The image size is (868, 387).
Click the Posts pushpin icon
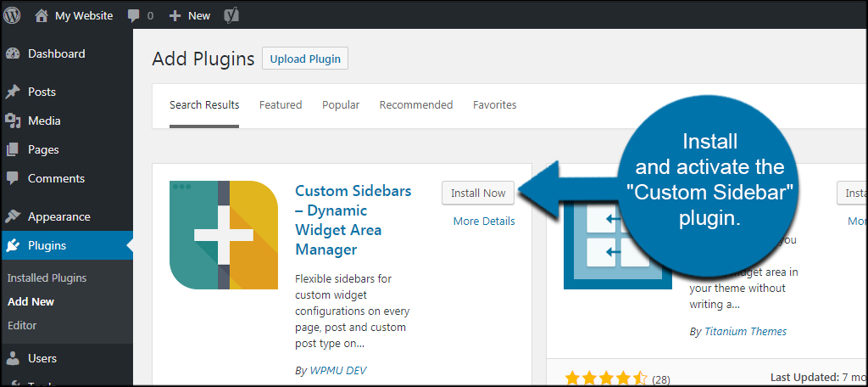(x=13, y=92)
